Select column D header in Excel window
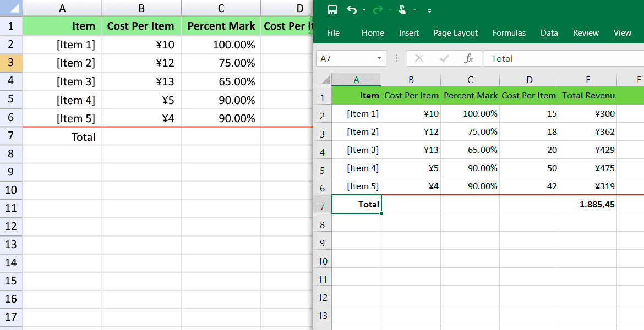Screen dimensions: 644x330 coord(530,80)
